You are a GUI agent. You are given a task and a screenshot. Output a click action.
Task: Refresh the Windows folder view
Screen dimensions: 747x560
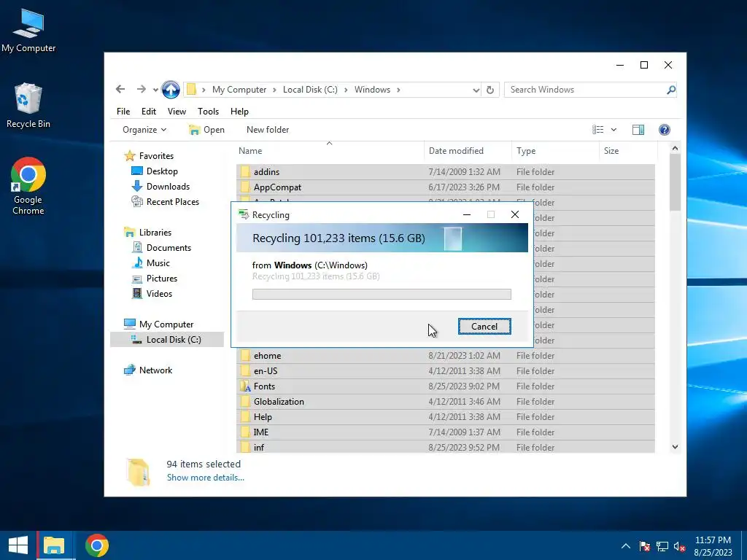coord(490,90)
